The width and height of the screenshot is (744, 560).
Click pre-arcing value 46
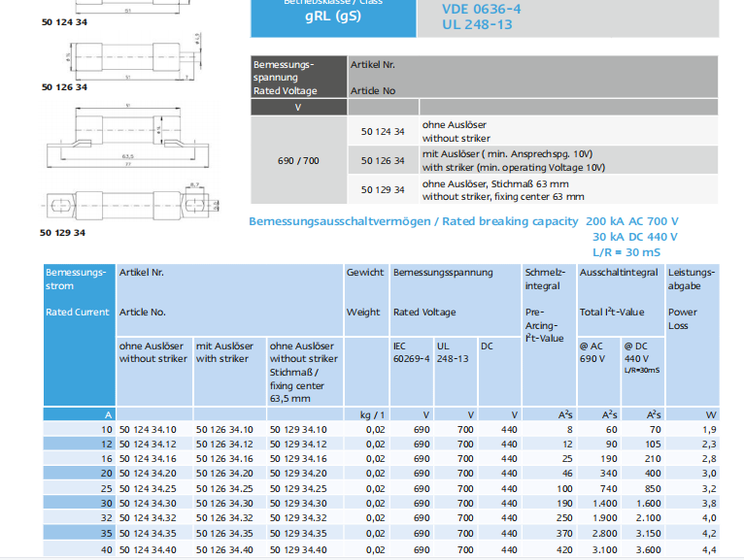pos(567,474)
